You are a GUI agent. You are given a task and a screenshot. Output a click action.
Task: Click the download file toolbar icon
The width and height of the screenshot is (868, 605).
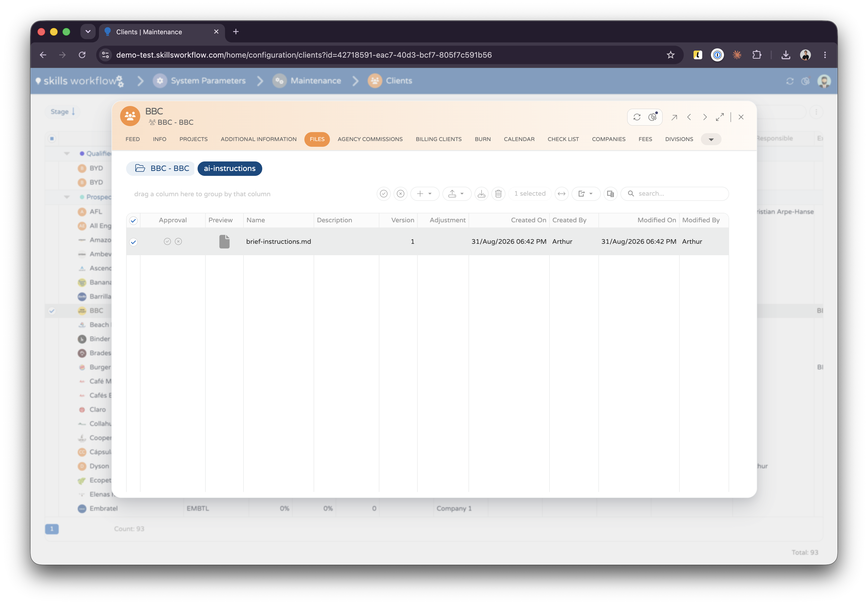click(481, 194)
